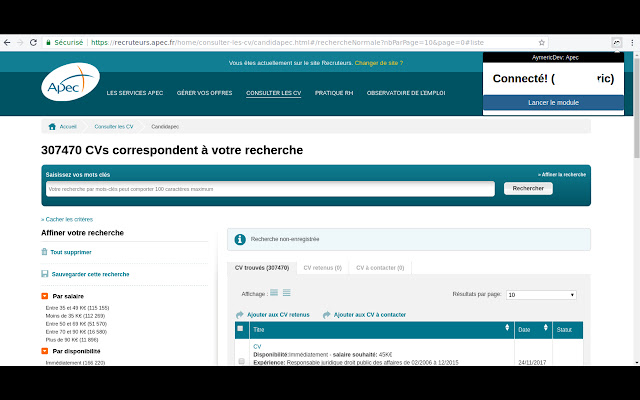Viewport: 640px width, 400px height.
Task: Click the Rechercher button
Action: pos(528,188)
